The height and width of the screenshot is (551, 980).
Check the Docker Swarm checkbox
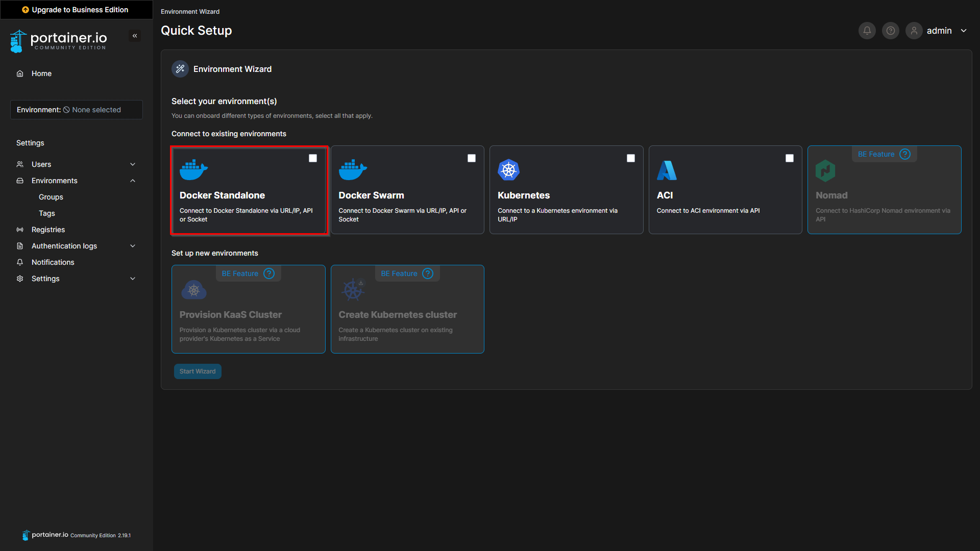pos(472,158)
